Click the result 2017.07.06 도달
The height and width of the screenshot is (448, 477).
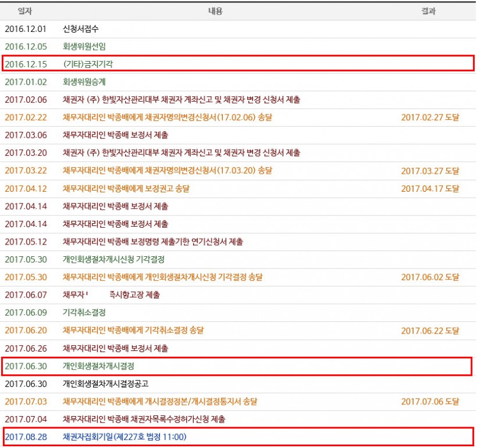430,402
